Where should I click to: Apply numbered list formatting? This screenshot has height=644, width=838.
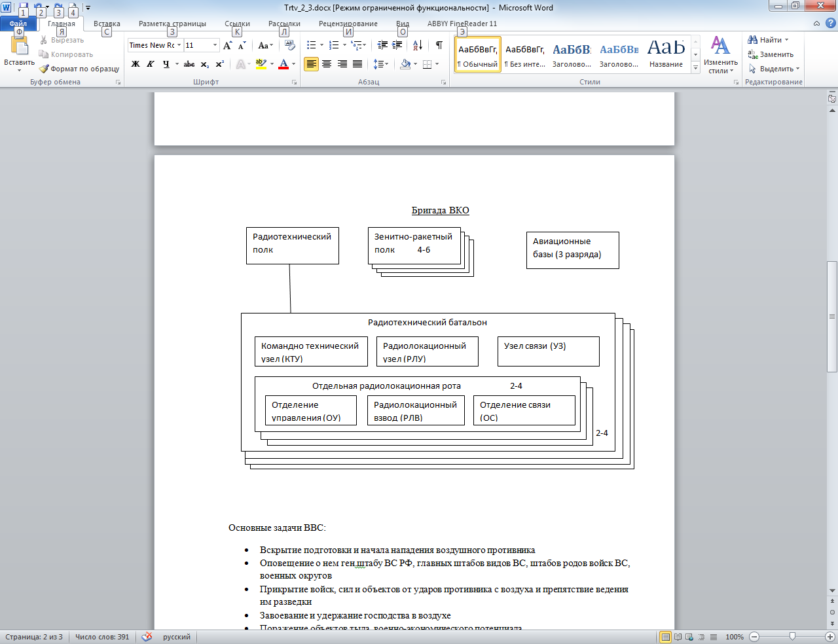pos(334,45)
